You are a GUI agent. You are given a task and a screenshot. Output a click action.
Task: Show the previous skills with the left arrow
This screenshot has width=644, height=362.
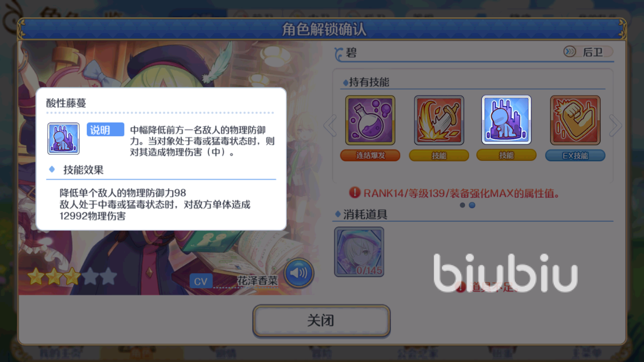coord(330,126)
